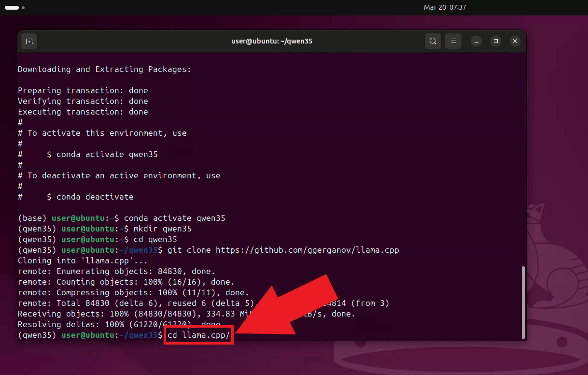The height and width of the screenshot is (375, 588).
Task: Click the terminal vertical scrollbar
Action: pos(523,302)
